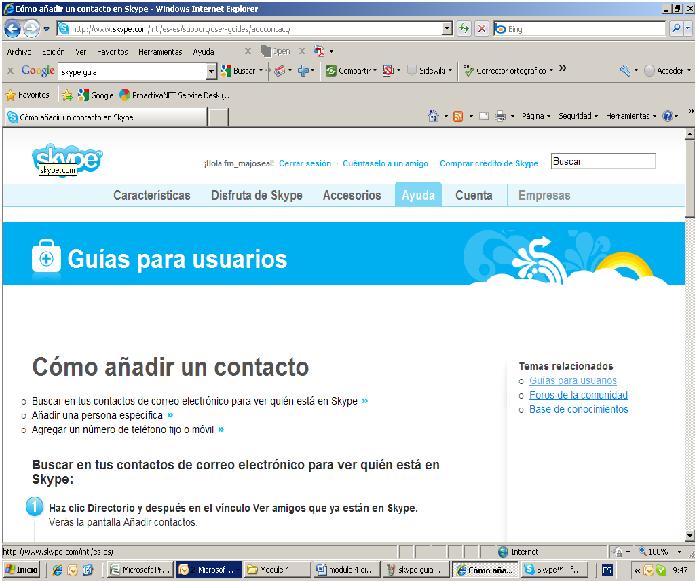Open the Disfruta de Skype navigation tab

coord(257,195)
